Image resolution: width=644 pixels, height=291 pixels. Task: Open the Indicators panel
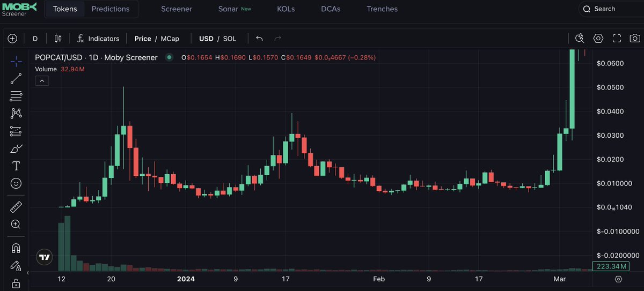[98, 39]
